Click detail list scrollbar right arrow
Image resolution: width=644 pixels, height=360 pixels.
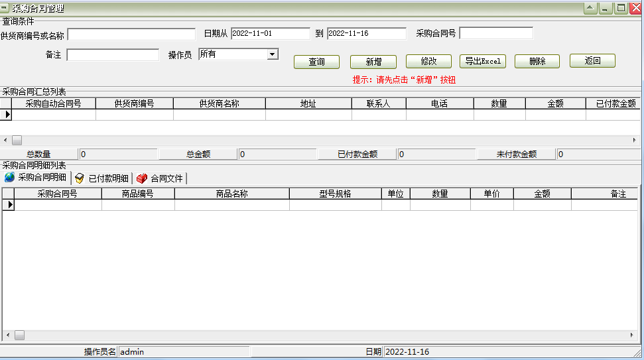tap(631, 335)
